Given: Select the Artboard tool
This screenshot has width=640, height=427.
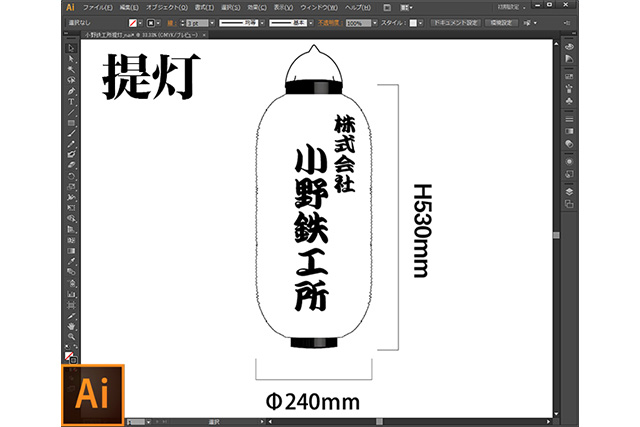Looking at the screenshot, I should coord(71,305).
